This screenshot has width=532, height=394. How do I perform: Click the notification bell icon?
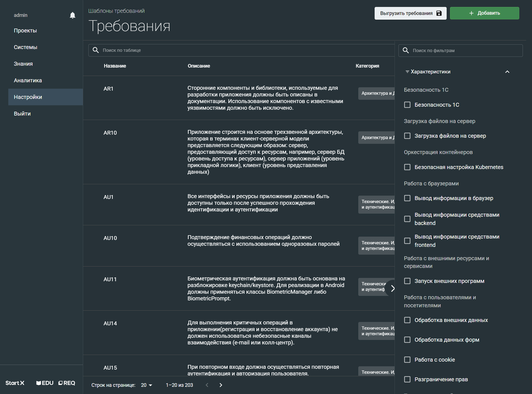(73, 15)
